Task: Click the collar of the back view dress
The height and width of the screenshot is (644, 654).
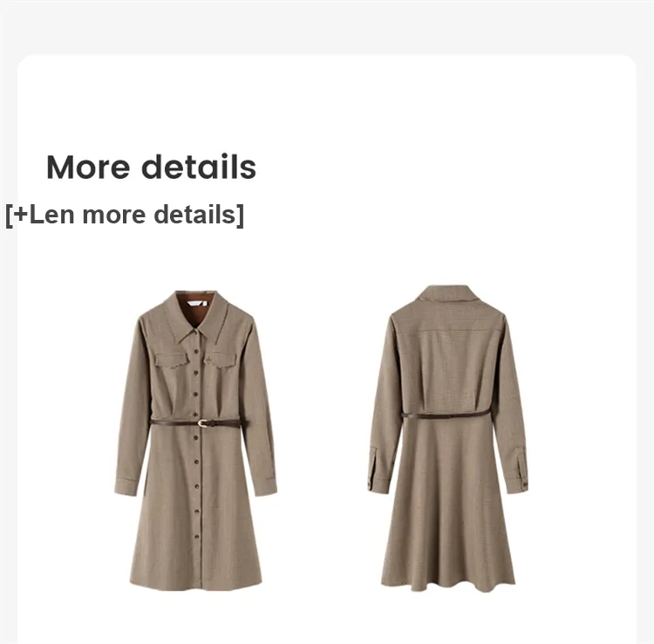Action: coord(448,294)
